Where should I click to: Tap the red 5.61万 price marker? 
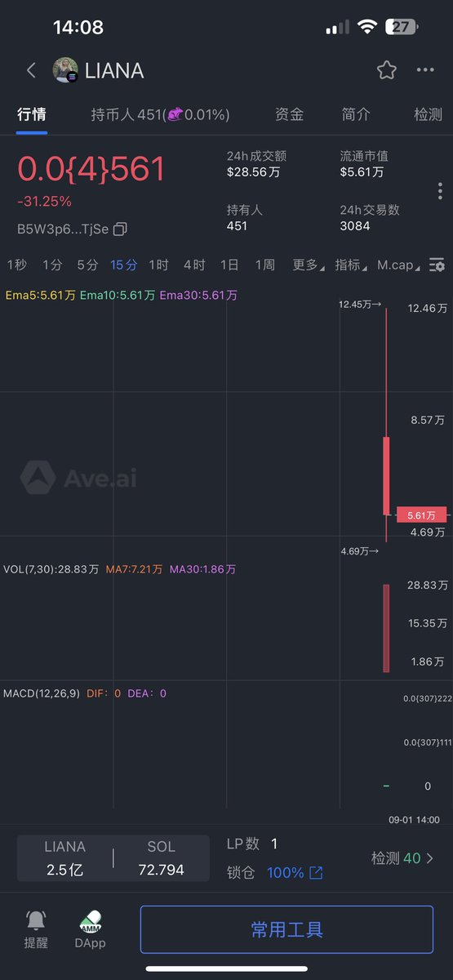[422, 514]
